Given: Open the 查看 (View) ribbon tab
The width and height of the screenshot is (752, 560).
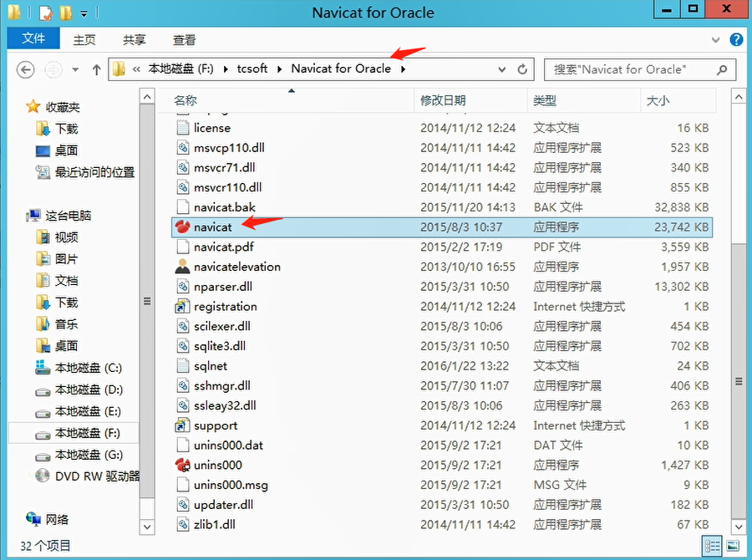Looking at the screenshot, I should (185, 40).
